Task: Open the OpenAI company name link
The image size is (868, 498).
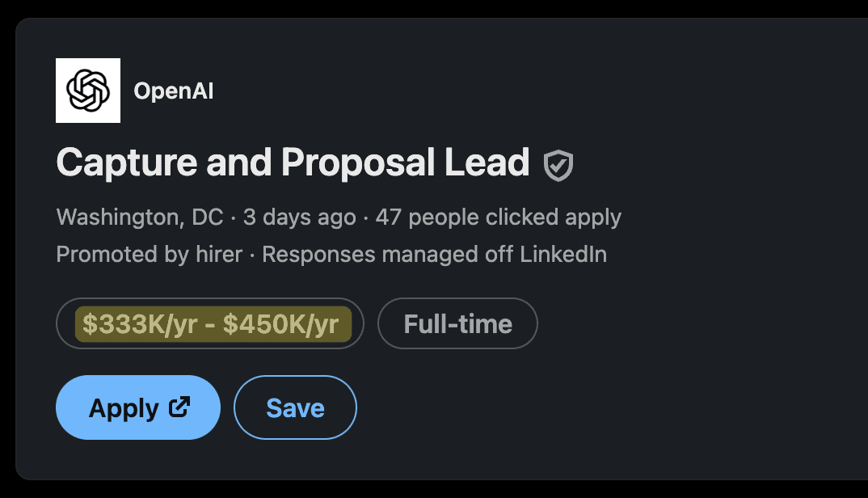Action: (173, 91)
